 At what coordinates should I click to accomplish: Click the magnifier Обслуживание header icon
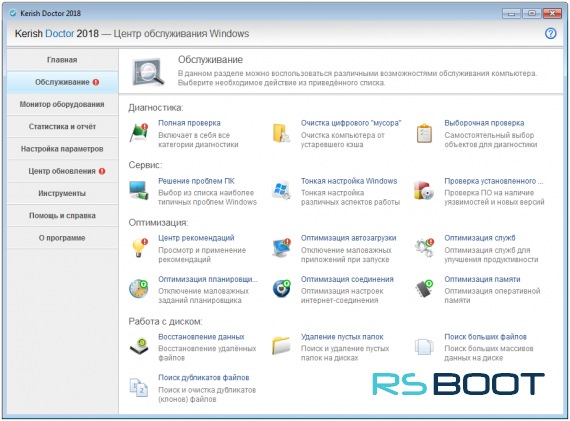pos(148,71)
